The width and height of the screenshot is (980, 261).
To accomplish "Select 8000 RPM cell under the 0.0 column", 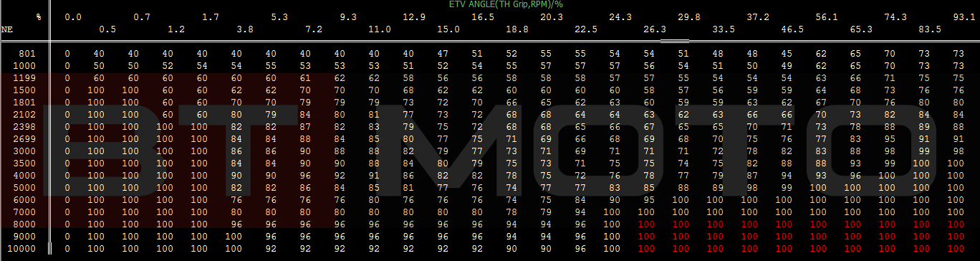I will [x=67, y=224].
